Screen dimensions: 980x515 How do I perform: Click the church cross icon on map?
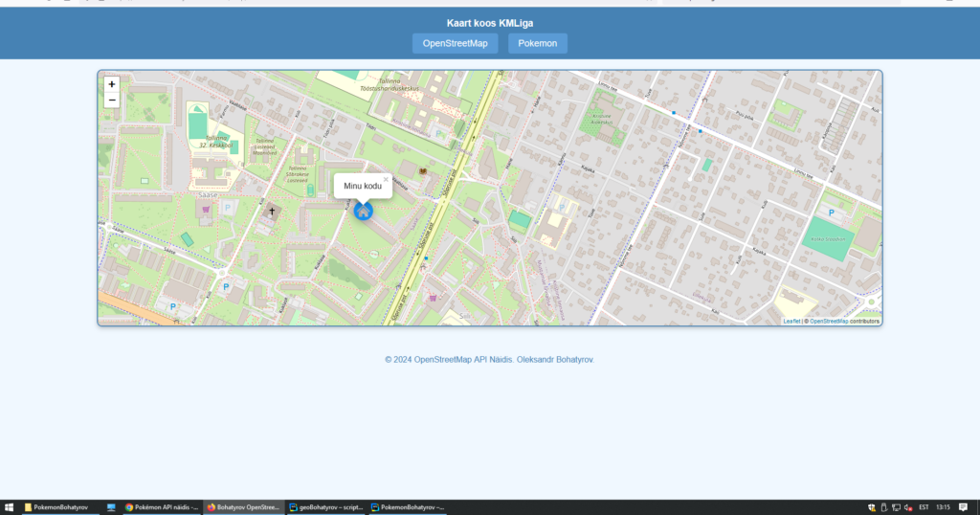272,212
